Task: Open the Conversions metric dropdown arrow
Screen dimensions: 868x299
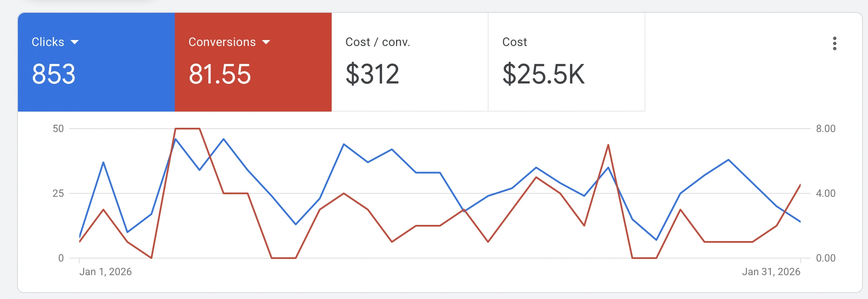Action: pyautogui.click(x=266, y=42)
